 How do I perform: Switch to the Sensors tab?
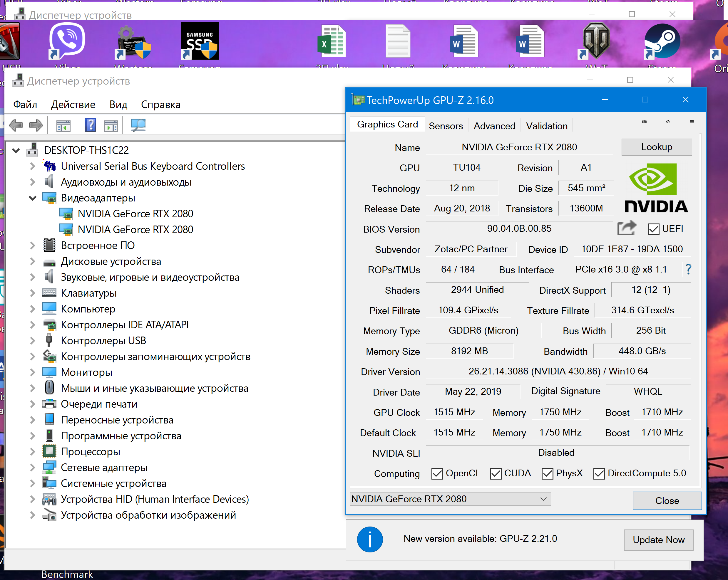tap(445, 126)
